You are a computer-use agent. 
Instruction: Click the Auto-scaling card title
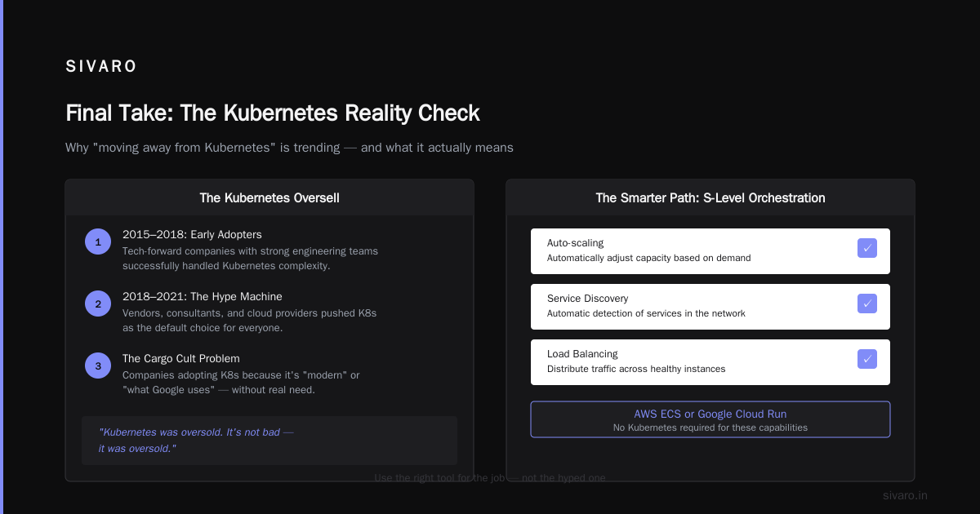click(x=575, y=243)
